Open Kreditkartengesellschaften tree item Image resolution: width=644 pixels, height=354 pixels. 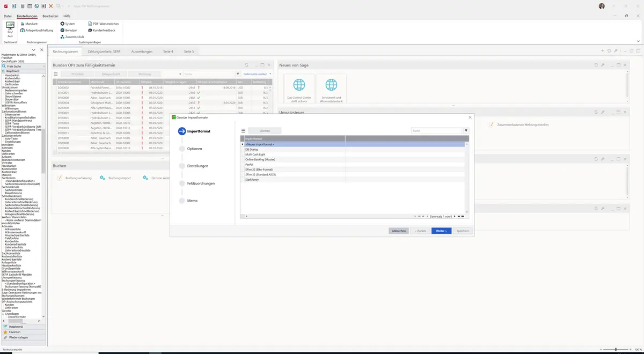coord(20,117)
